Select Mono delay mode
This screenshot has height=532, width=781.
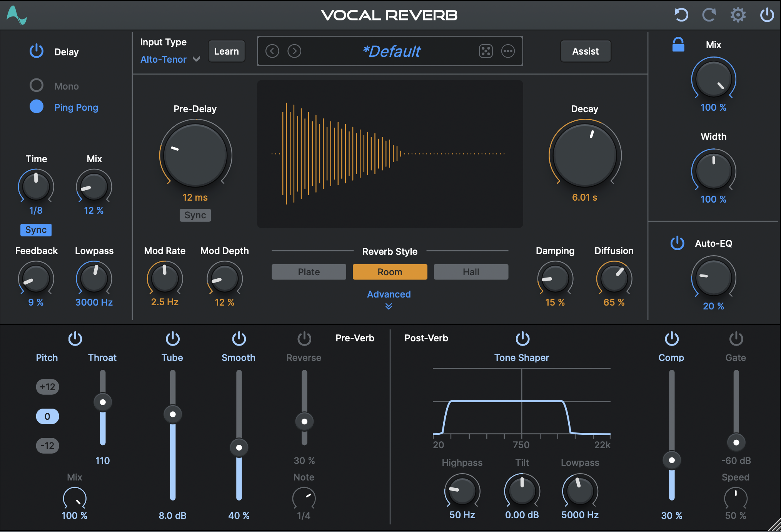[37, 85]
